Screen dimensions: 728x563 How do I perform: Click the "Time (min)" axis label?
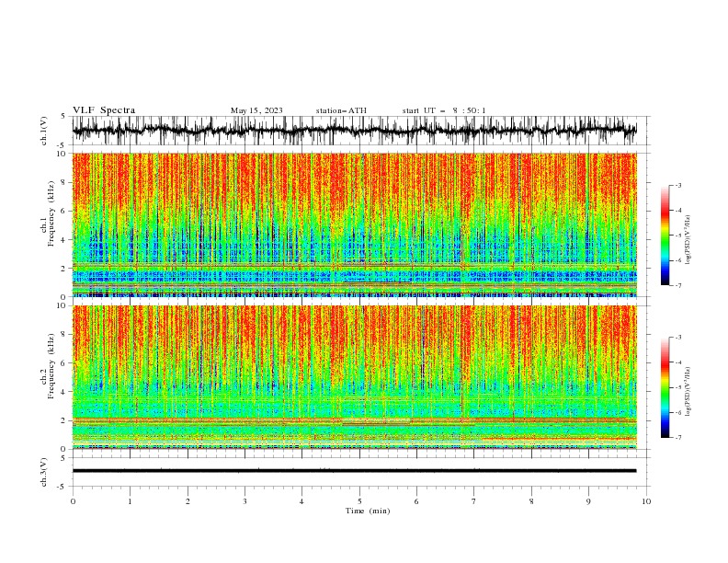368,511
